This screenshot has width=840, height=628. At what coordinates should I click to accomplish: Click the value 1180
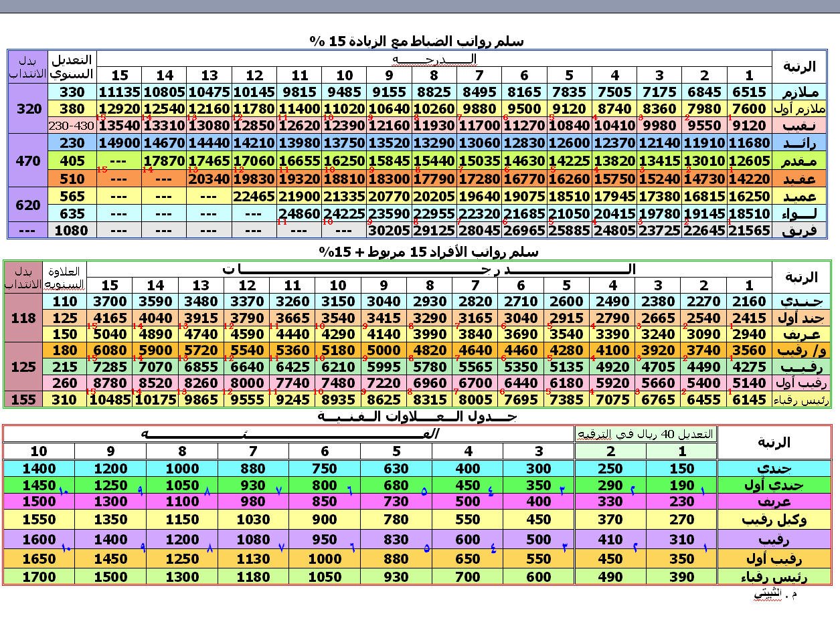pyautogui.click(x=253, y=577)
